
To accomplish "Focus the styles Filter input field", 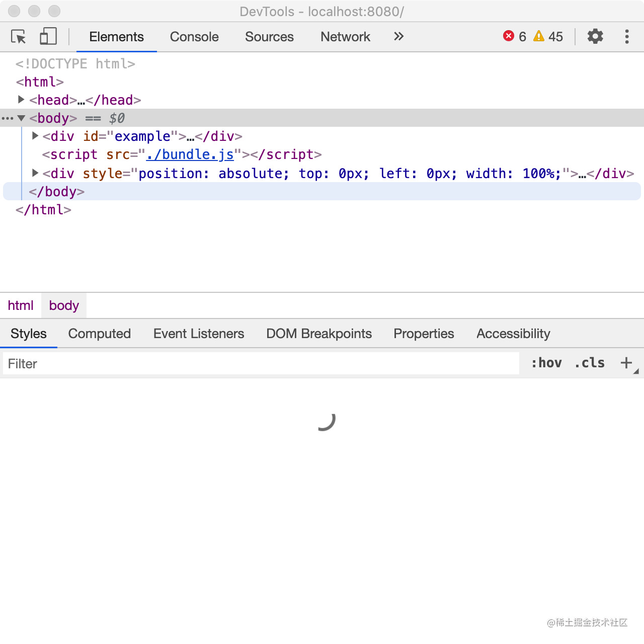I will pyautogui.click(x=261, y=363).
